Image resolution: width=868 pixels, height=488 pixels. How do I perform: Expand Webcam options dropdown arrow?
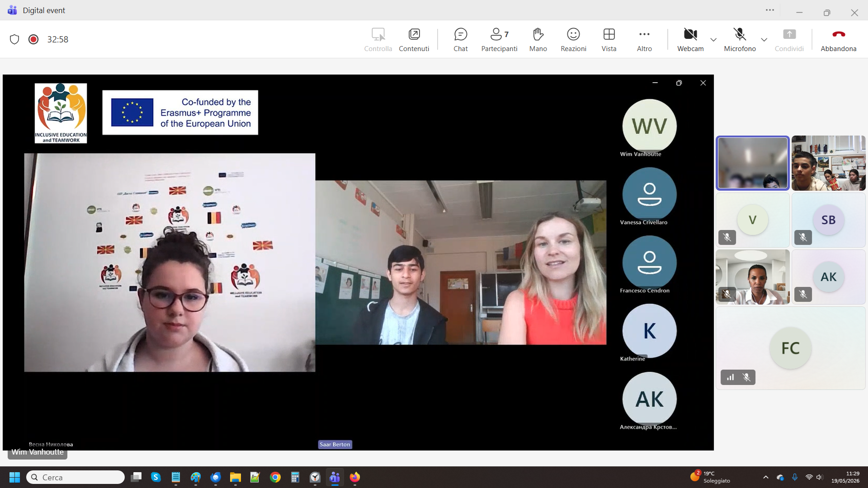click(713, 40)
